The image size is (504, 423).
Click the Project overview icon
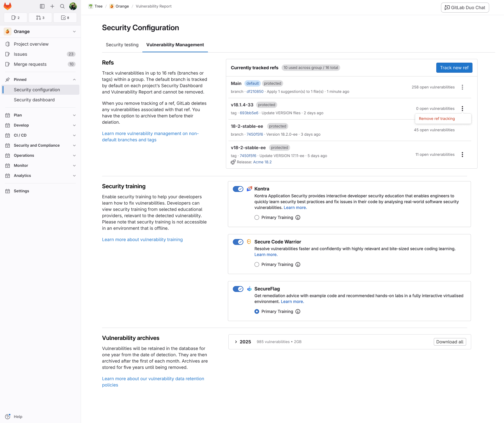click(x=8, y=44)
